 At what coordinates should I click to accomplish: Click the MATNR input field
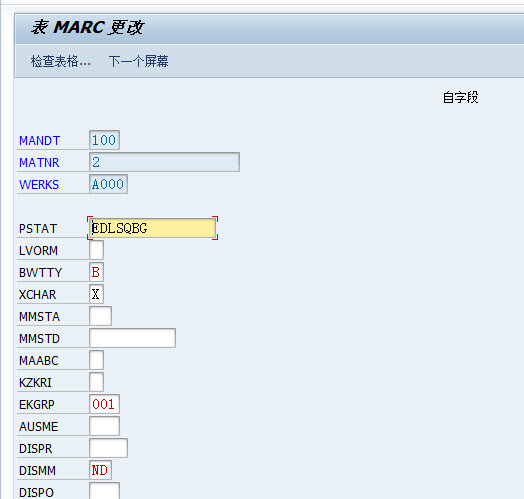[164, 162]
